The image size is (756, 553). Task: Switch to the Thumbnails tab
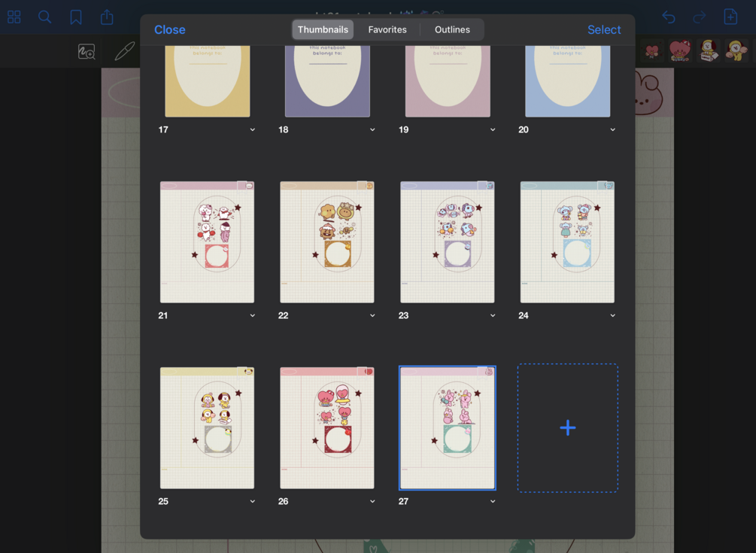[x=323, y=29]
